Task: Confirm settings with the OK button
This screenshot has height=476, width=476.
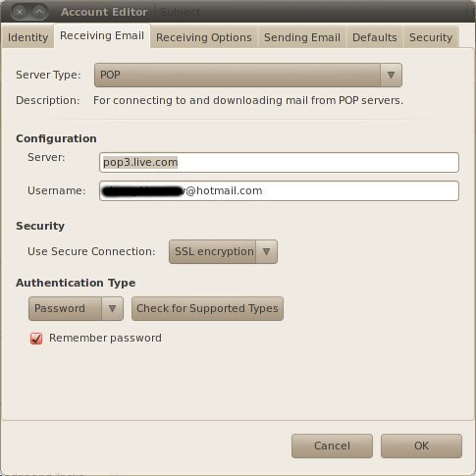Action: [421, 446]
